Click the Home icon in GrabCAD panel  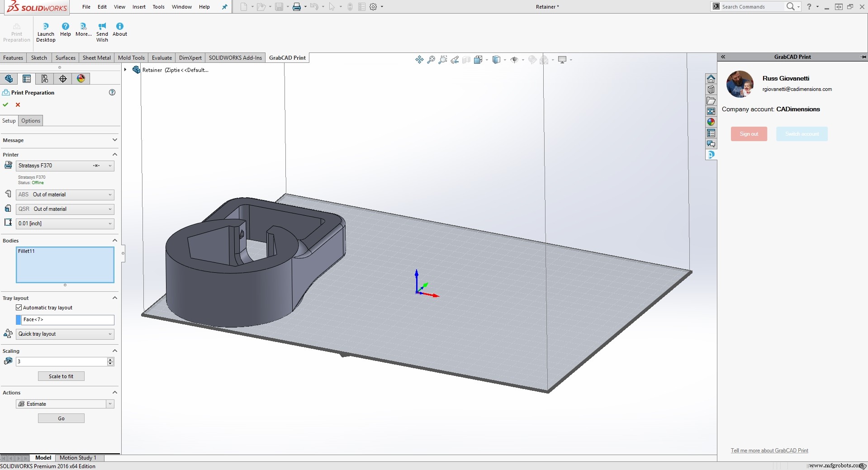(711, 78)
